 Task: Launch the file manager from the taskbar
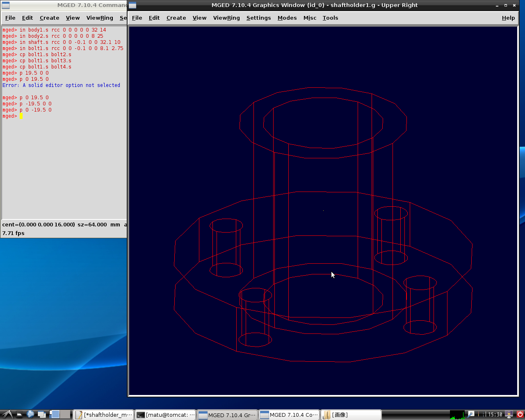[19, 415]
